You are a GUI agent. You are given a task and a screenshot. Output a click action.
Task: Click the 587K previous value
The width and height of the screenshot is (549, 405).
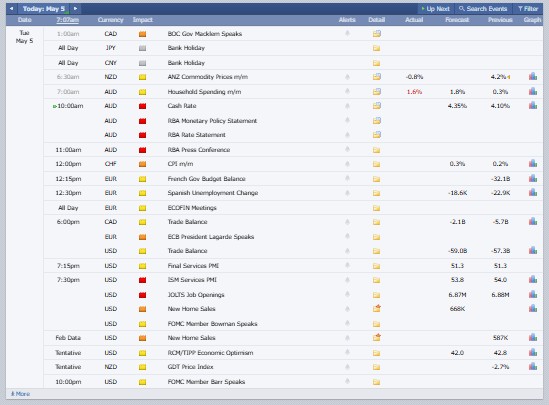[x=500, y=338]
